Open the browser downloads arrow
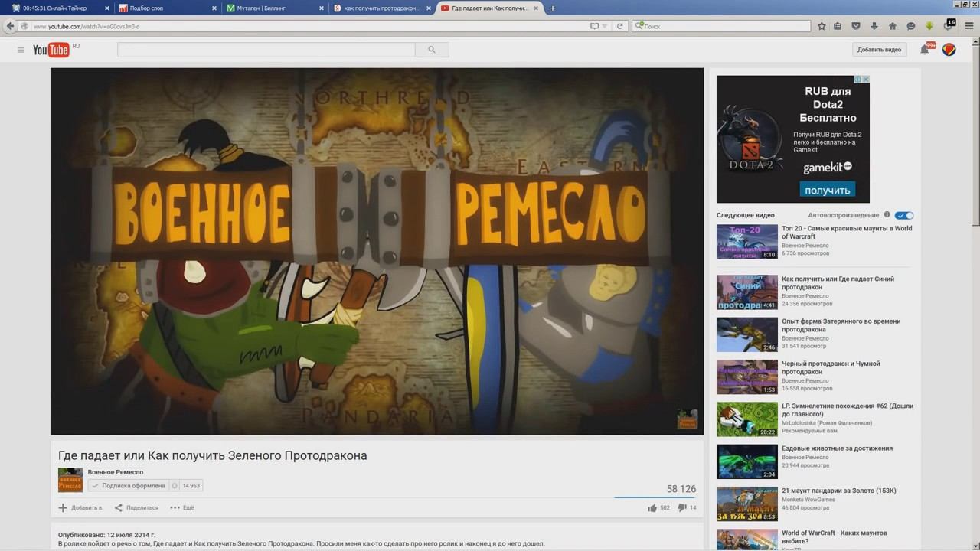 tap(874, 26)
